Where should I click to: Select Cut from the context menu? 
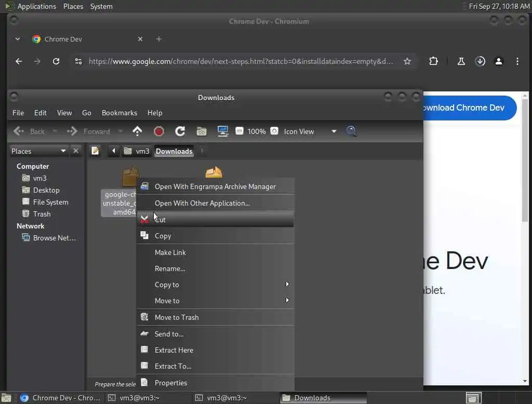point(215,220)
